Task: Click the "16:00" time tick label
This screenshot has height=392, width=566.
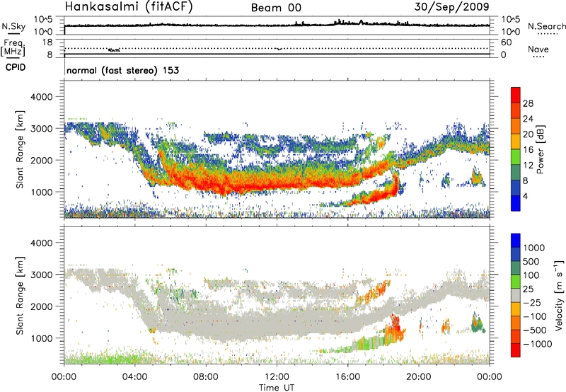Action: pos(347,377)
